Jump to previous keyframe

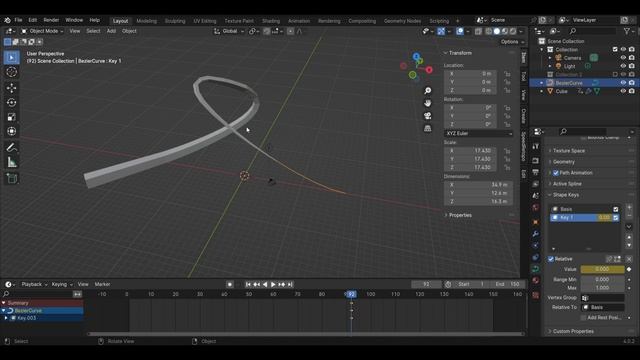coord(256,284)
